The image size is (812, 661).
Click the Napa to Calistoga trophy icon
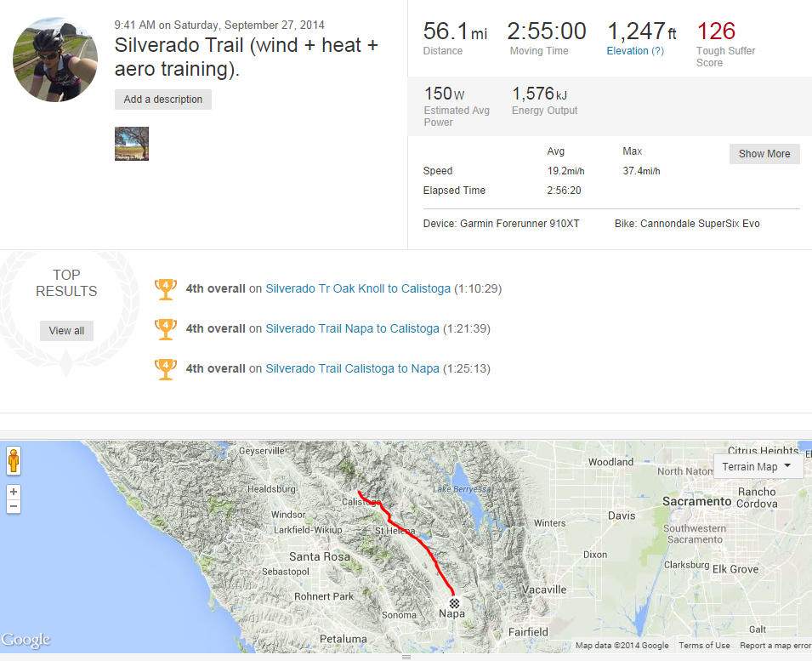(165, 328)
